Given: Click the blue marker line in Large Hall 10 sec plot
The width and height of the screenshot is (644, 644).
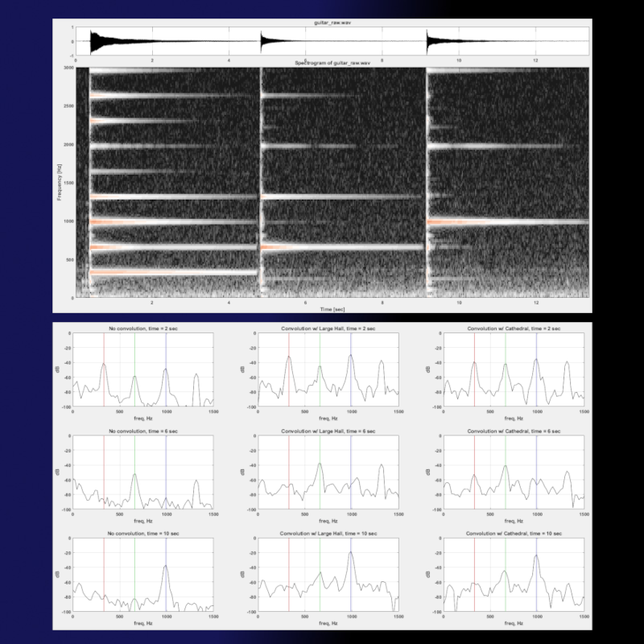Looking at the screenshot, I should point(351,575).
